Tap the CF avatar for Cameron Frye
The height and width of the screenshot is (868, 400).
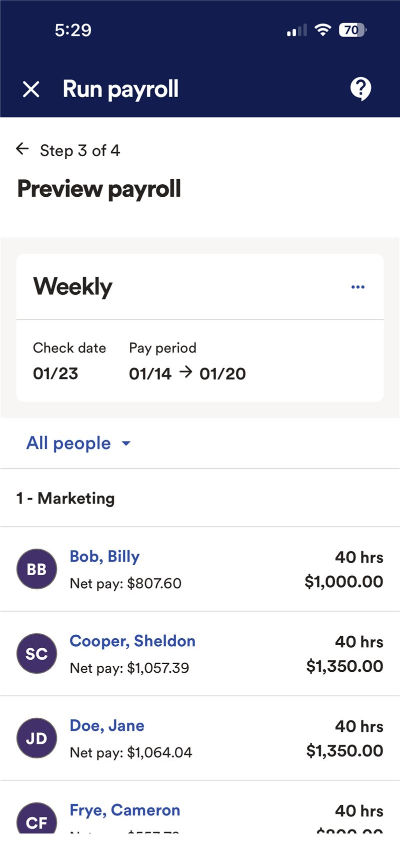(x=36, y=819)
